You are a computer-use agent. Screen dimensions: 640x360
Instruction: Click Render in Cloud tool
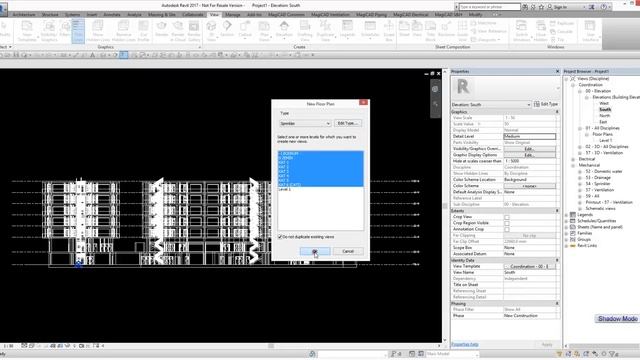(178, 31)
